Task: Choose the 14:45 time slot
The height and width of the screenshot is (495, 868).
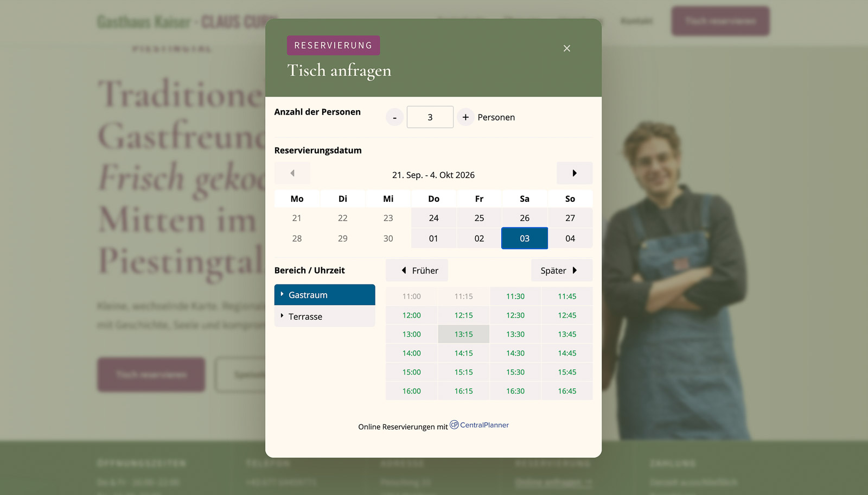Action: pos(567,353)
